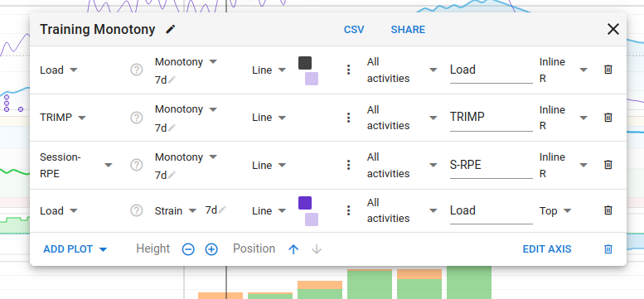This screenshot has width=644, height=299.
Task: Delete the Session-RPE plot row
Action: (x=608, y=165)
